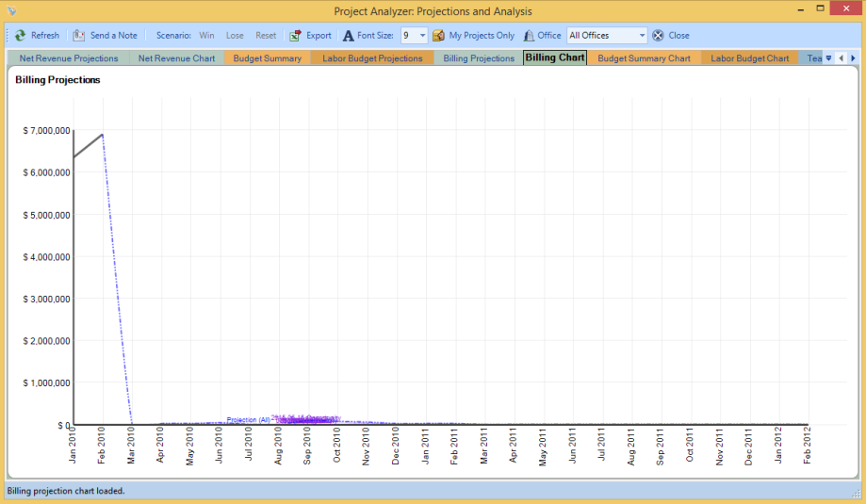Click the Office building icon
Image resolution: width=866 pixels, height=504 pixels.
click(x=529, y=36)
